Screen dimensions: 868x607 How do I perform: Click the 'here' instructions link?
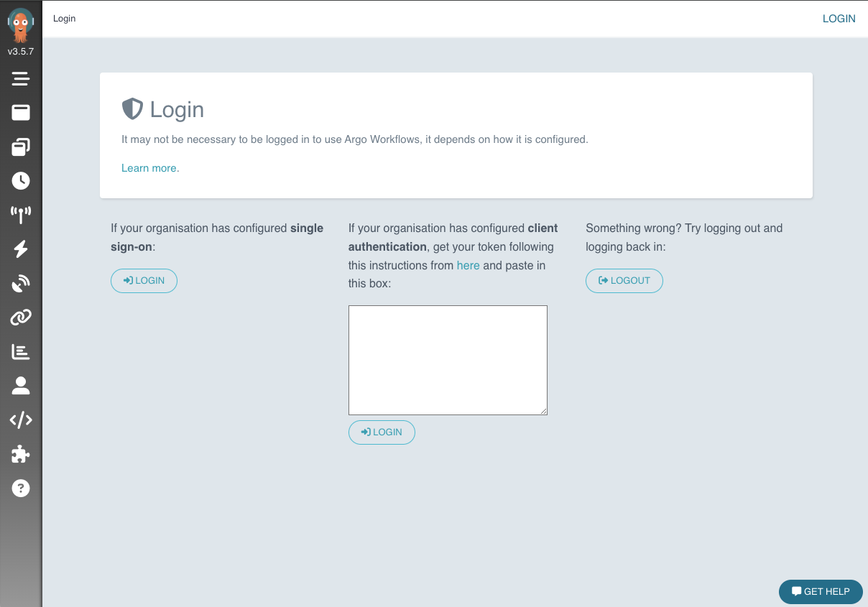pos(468,265)
